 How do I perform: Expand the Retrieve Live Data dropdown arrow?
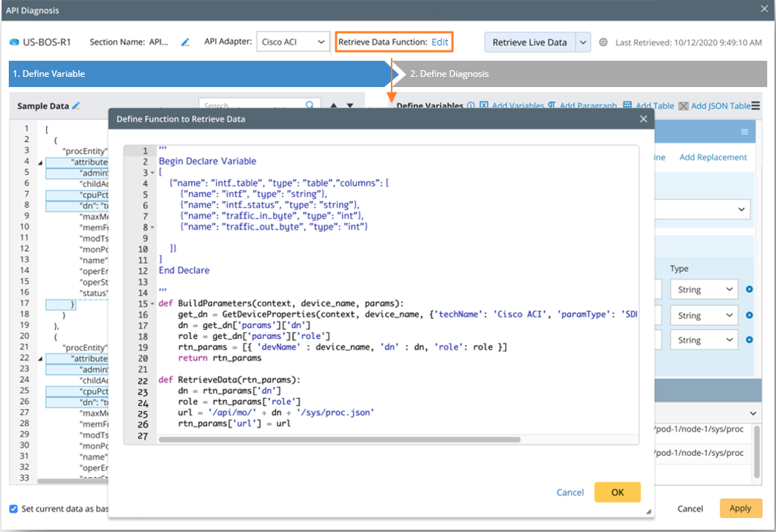583,42
